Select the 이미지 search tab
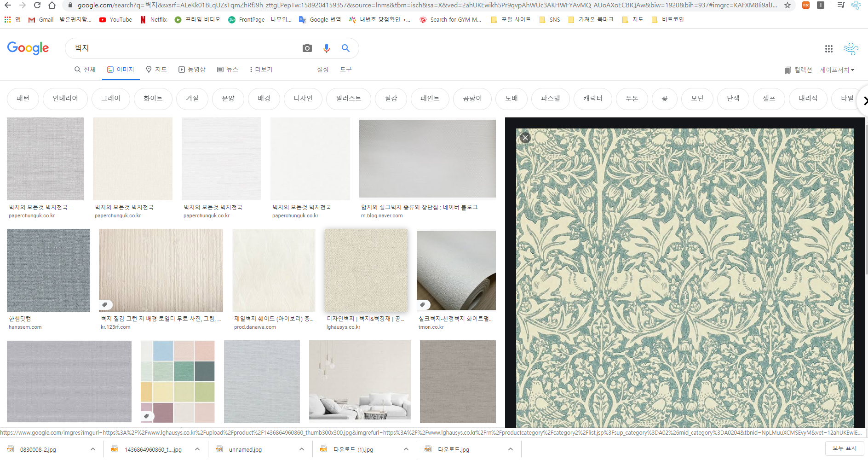This screenshot has width=868, height=460. pyautogui.click(x=121, y=70)
